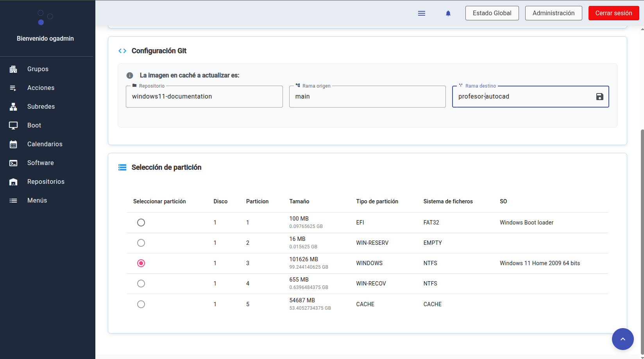Click the Repositorios warehouse icon
The image size is (644, 359).
[x=13, y=182]
